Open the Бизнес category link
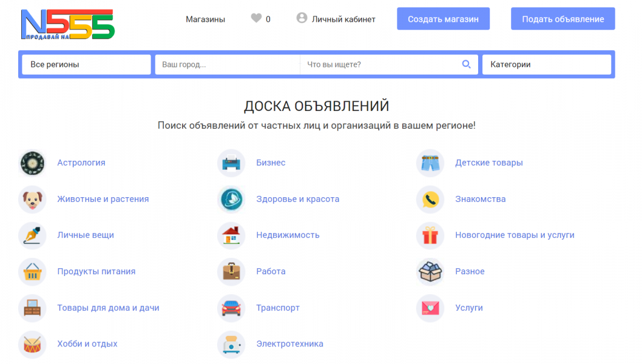 click(x=271, y=163)
